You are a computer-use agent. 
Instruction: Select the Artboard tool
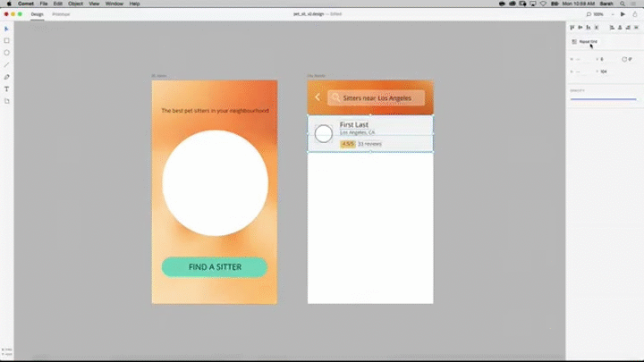tap(7, 101)
